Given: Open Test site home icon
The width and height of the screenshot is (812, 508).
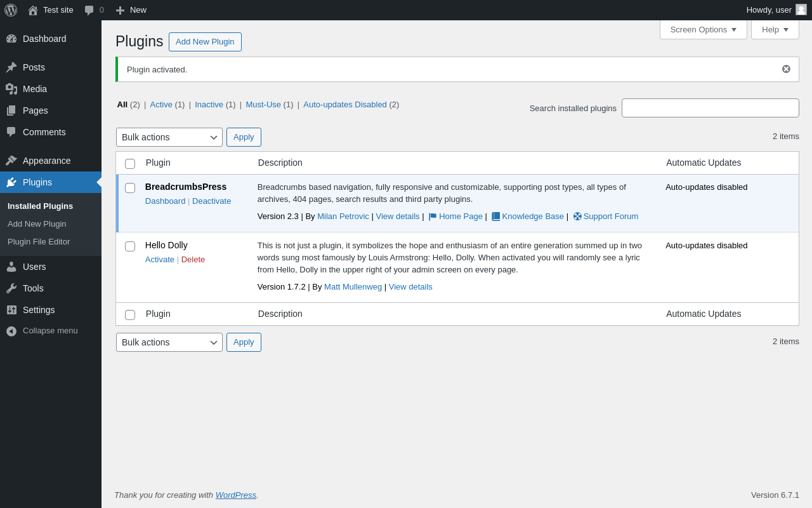Looking at the screenshot, I should tap(33, 10).
